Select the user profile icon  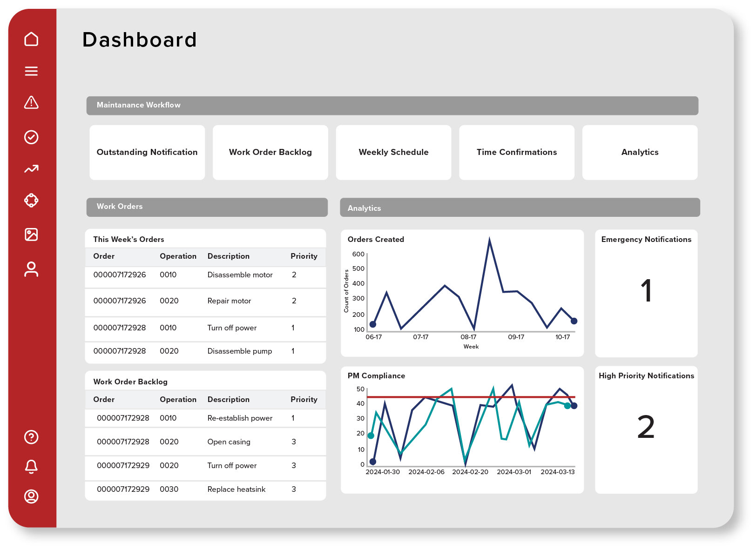(31, 268)
